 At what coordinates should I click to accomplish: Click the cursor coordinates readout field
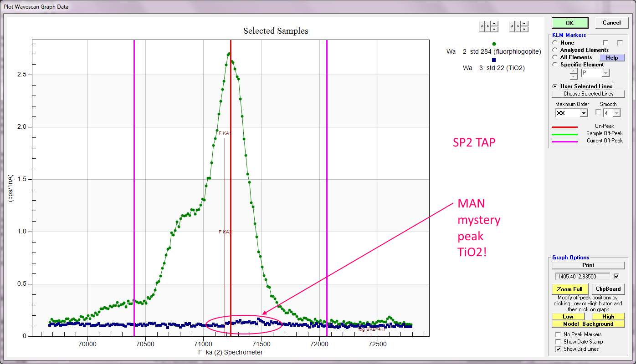(583, 276)
